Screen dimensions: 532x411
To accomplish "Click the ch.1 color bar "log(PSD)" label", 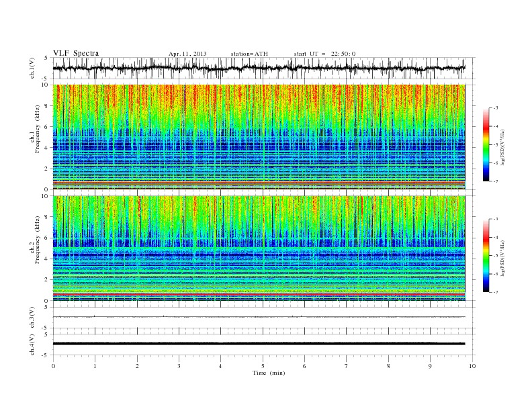I will pyautogui.click(x=504, y=147).
